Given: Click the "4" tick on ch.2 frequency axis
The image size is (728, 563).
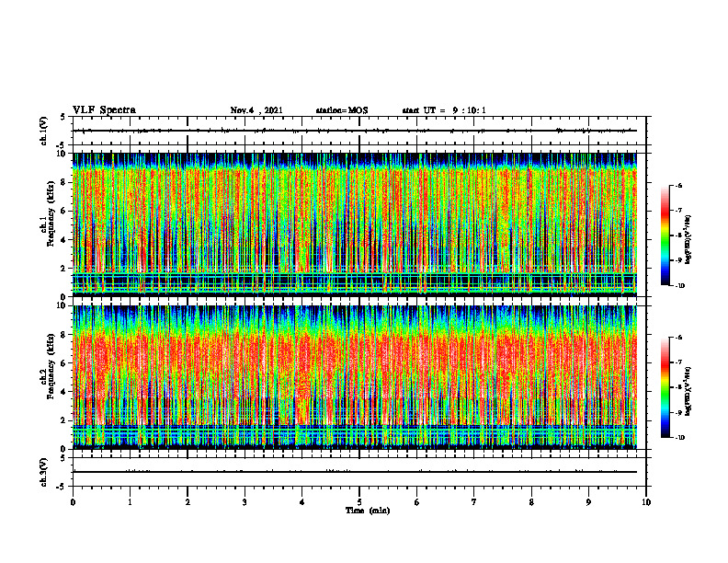Looking at the screenshot, I should 64,392.
